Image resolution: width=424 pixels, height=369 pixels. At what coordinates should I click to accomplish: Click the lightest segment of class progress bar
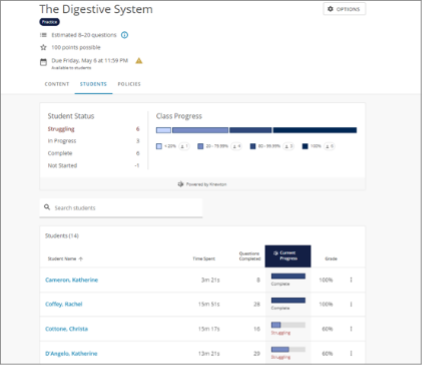[163, 130]
